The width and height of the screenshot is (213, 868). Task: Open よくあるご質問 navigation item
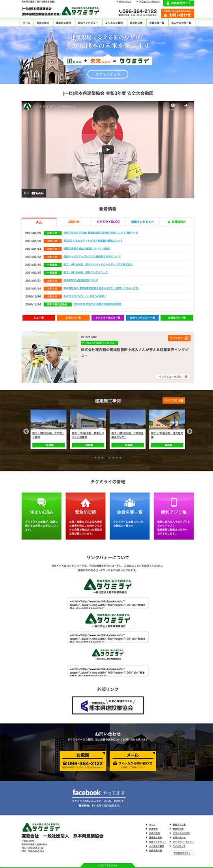coord(114,23)
